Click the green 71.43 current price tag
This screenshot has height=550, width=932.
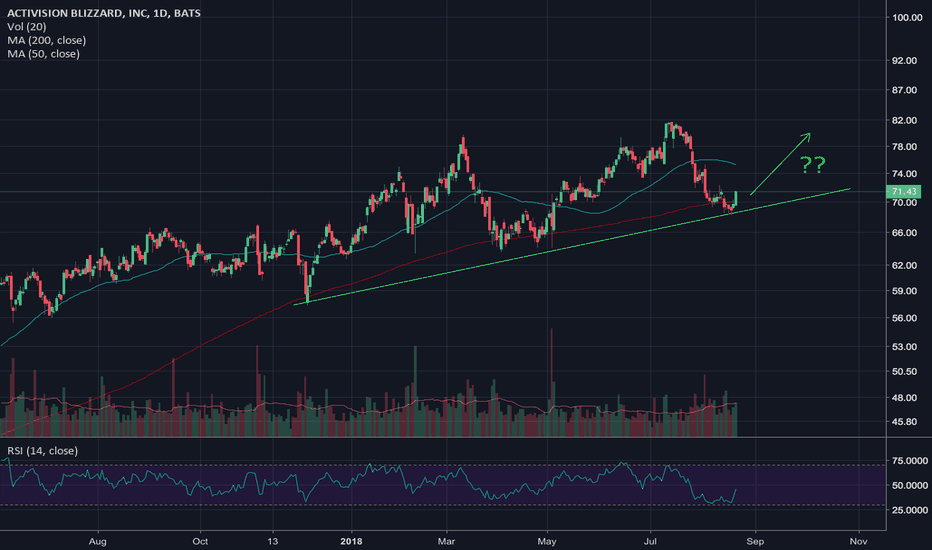903,191
